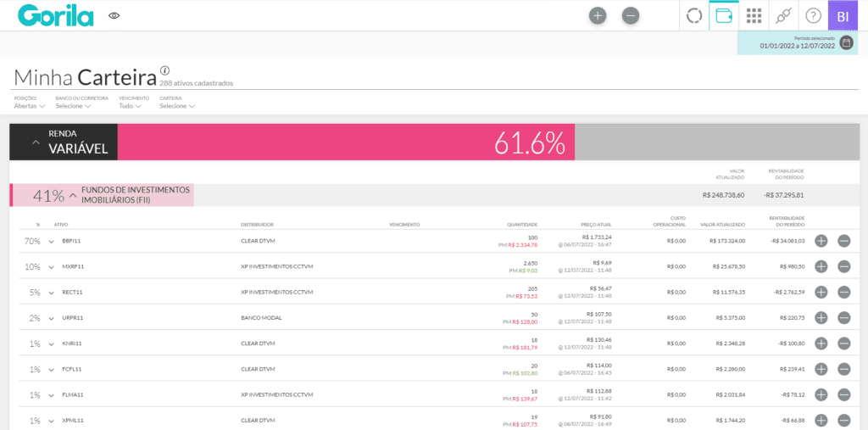The image size is (868, 430).
Task: Collapse the Renda Variável section
Action: (x=36, y=142)
